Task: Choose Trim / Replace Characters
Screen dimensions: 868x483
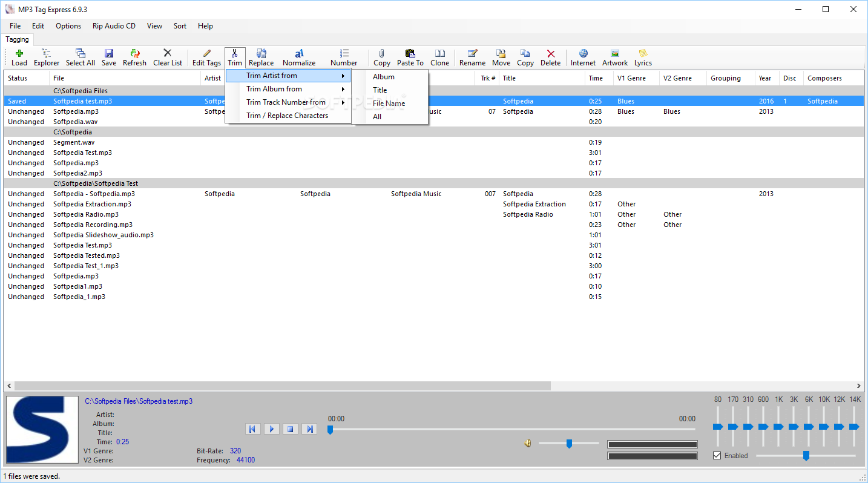Action: tap(288, 116)
